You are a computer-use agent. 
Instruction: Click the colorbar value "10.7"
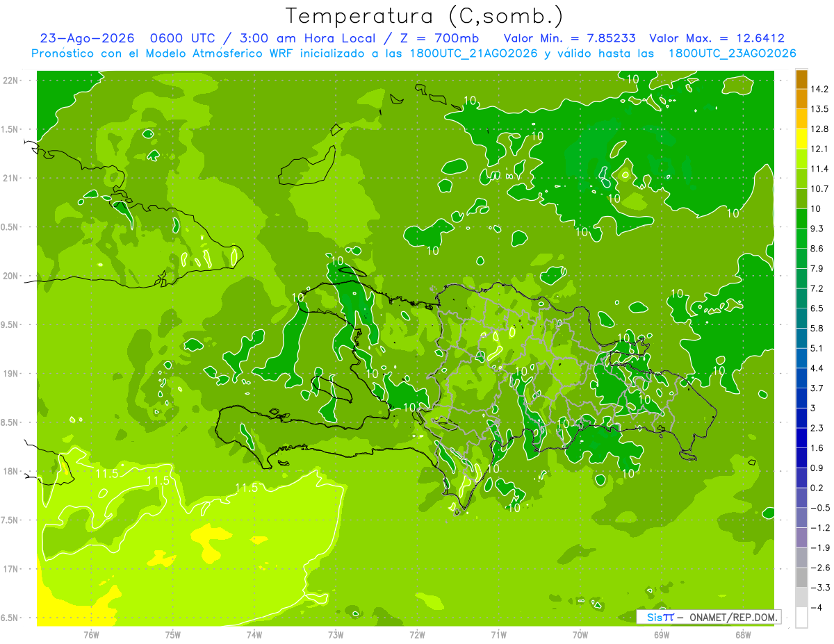click(820, 189)
